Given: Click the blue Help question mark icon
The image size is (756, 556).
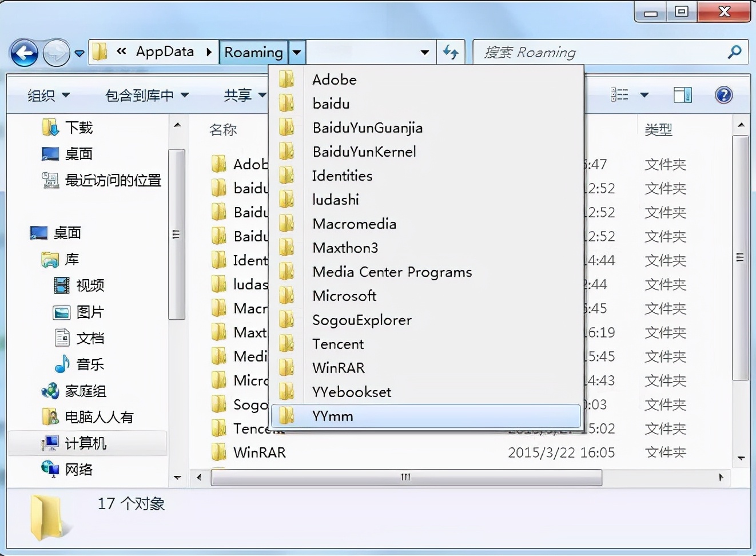Looking at the screenshot, I should pos(723,94).
